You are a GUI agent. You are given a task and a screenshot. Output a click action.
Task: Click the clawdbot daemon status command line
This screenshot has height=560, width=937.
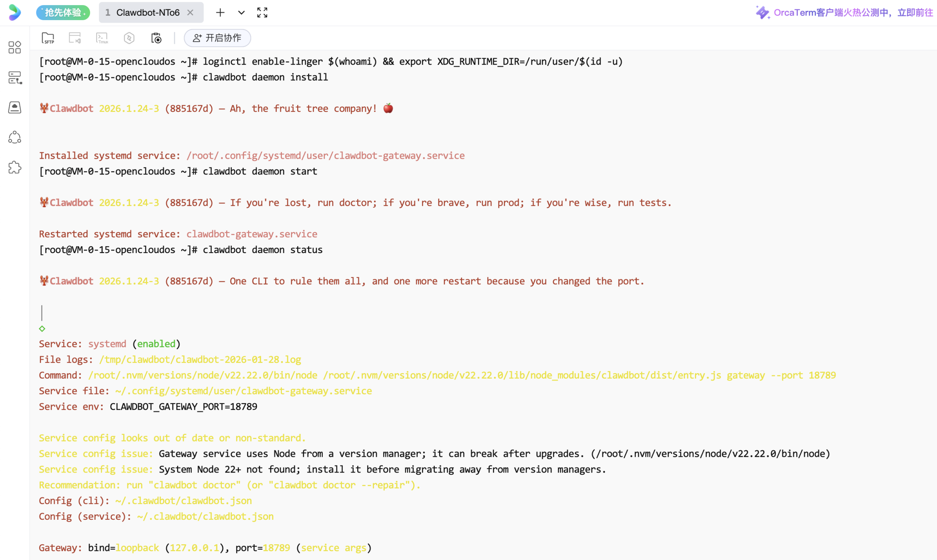[262, 250]
